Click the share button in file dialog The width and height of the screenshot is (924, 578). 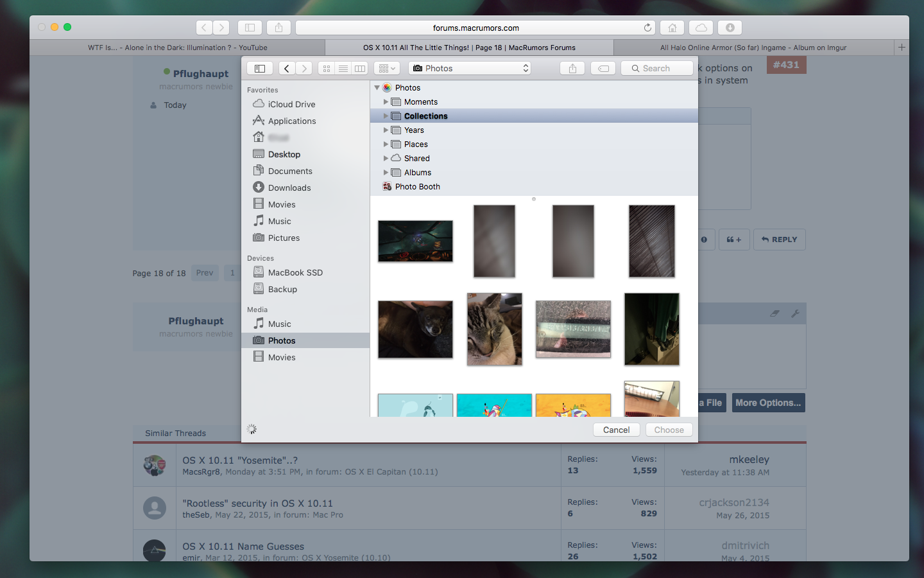(572, 68)
